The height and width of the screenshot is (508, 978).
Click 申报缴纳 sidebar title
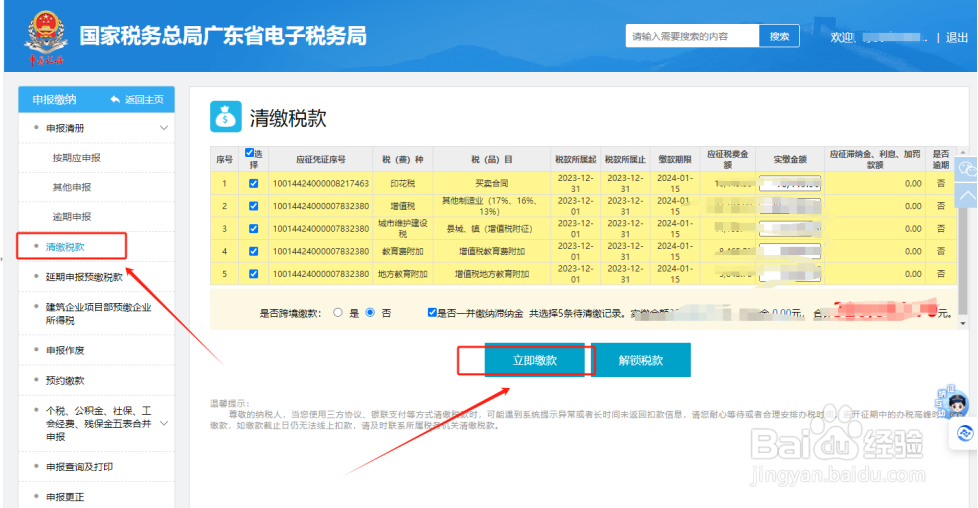point(54,99)
